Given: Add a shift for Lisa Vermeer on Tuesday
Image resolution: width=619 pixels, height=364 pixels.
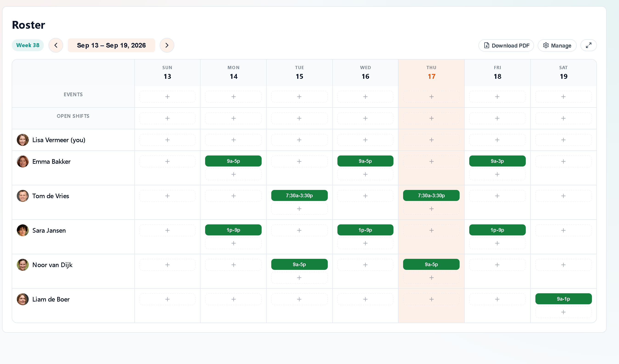Looking at the screenshot, I should click(x=299, y=140).
